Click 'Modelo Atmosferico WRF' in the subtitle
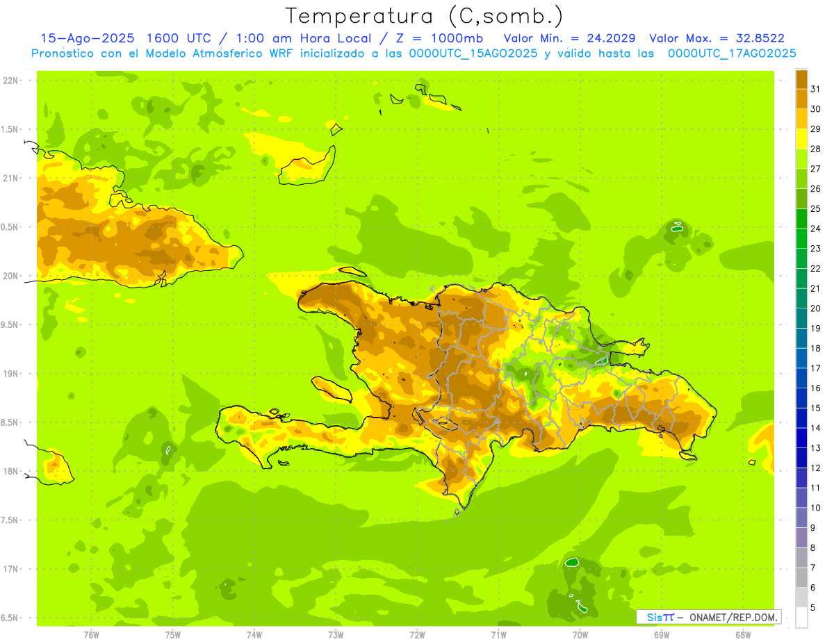The height and width of the screenshot is (644, 834). point(220,53)
